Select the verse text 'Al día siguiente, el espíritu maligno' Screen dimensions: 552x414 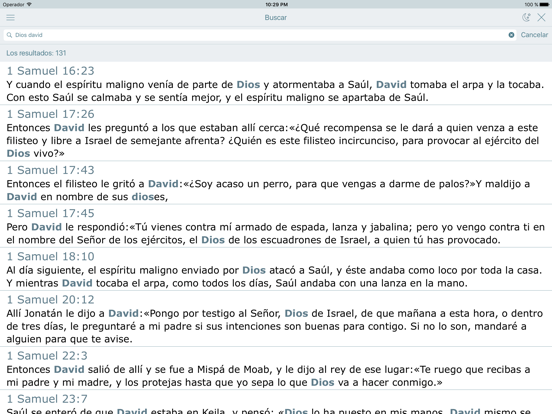274,277
